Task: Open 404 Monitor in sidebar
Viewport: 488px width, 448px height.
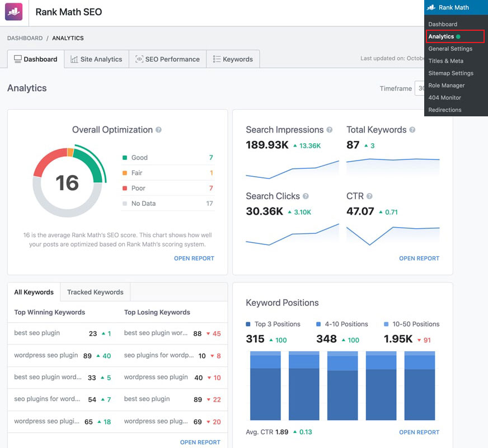Action: (444, 98)
